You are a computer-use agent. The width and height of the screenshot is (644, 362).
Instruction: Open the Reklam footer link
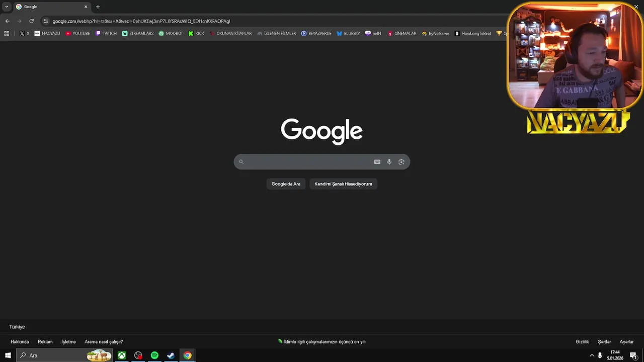pyautogui.click(x=45, y=342)
